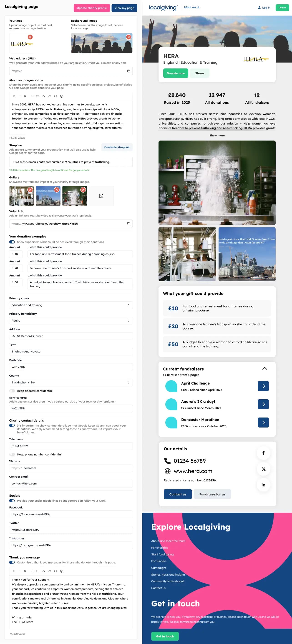Insert link in Thank you message editor
The width and height of the screenshot is (292, 644).
[x=55, y=571]
